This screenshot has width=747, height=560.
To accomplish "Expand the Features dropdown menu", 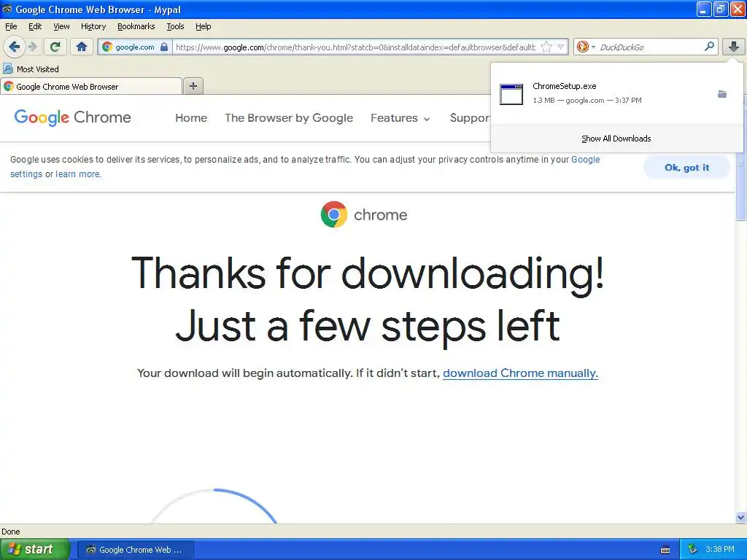I will click(400, 117).
